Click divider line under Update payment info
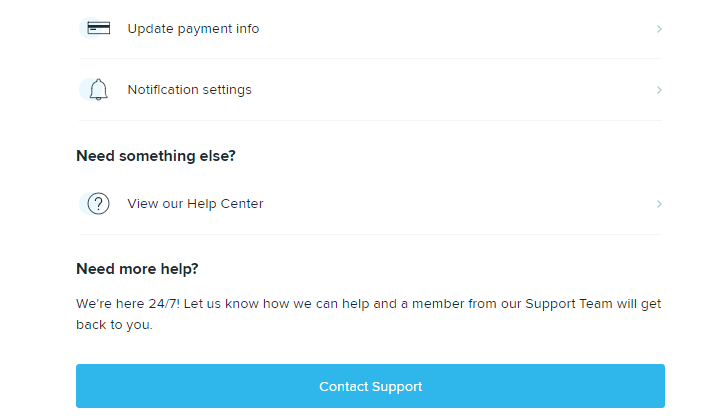 [370, 58]
